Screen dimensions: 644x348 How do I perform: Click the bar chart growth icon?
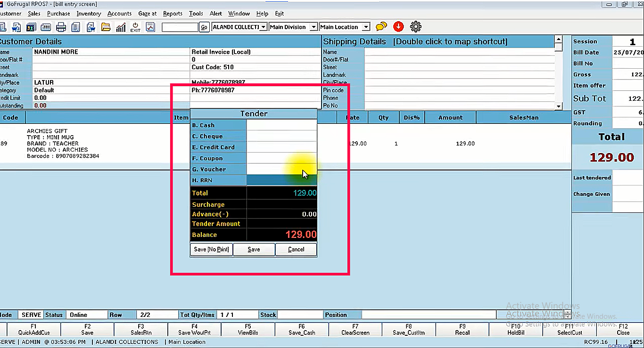[x=121, y=27]
